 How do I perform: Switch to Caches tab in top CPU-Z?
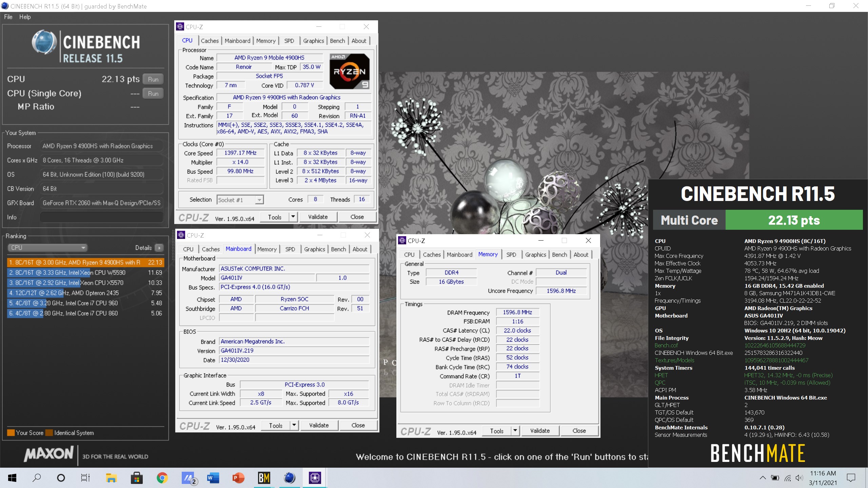point(210,41)
